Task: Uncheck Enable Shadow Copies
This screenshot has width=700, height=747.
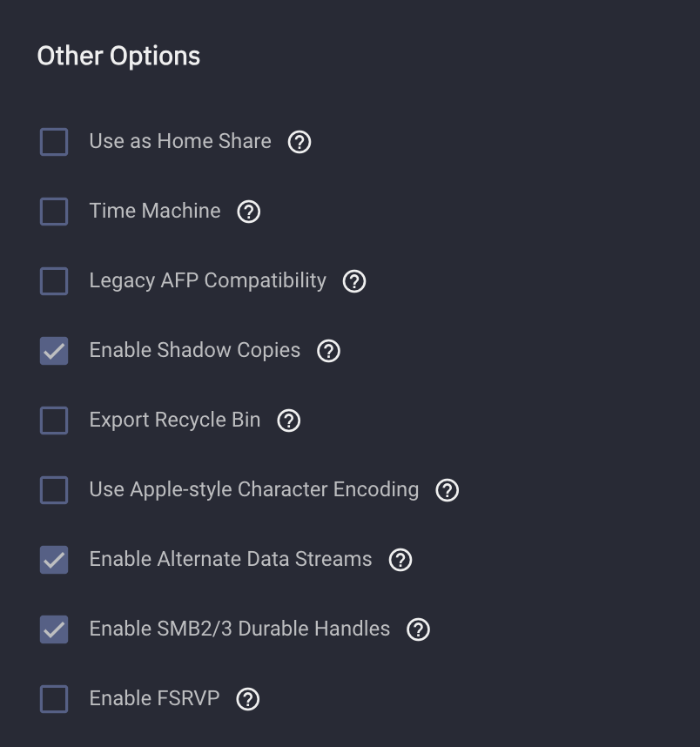Action: coord(53,351)
